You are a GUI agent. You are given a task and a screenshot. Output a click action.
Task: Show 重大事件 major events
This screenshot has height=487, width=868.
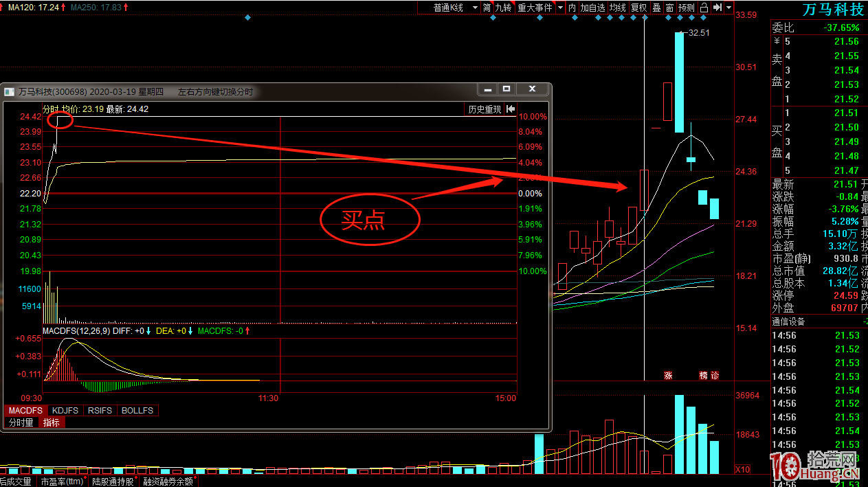535,8
